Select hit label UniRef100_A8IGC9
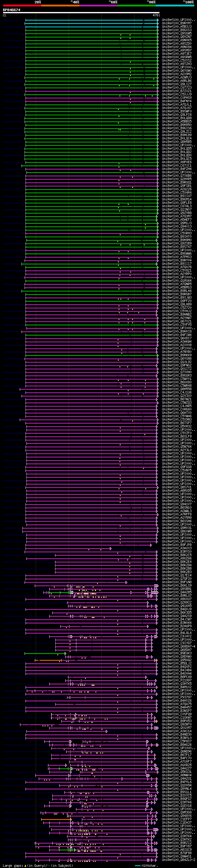This screenshot has width=197, height=868. pyautogui.click(x=177, y=850)
